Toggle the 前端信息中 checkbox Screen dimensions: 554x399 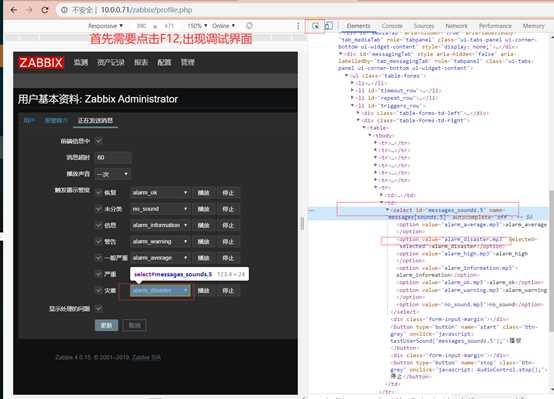99,141
